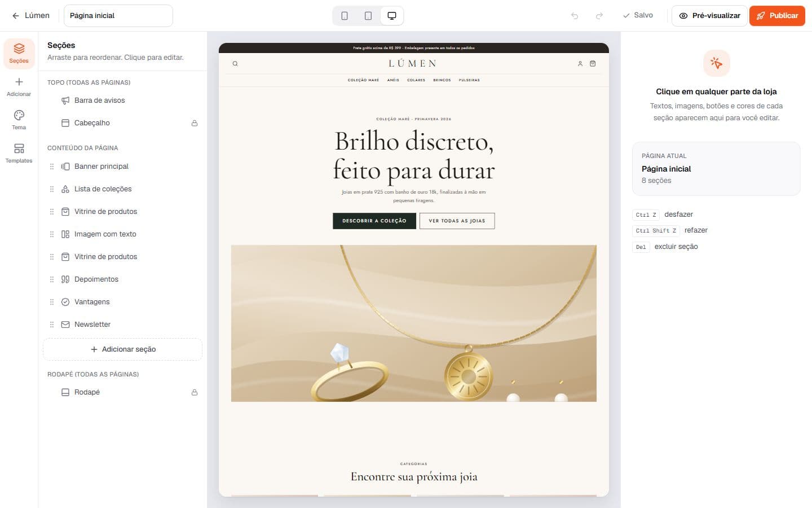Open COLEÇÃO MARÉ nav link in preview
Viewport: 812px width, 508px height.
point(363,80)
